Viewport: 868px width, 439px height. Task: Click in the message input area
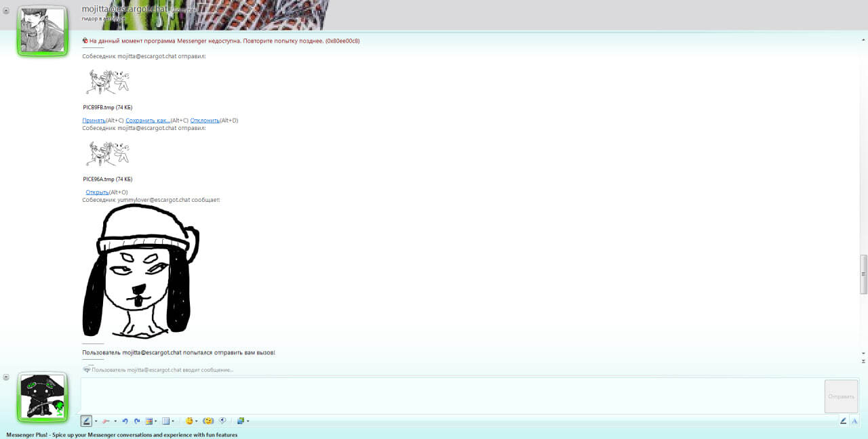click(x=452, y=396)
